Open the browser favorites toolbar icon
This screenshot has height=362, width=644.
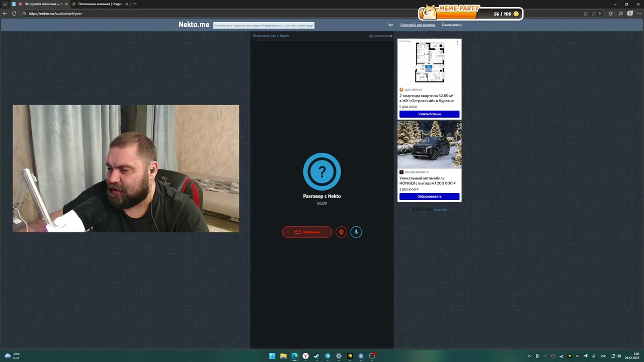point(621,14)
